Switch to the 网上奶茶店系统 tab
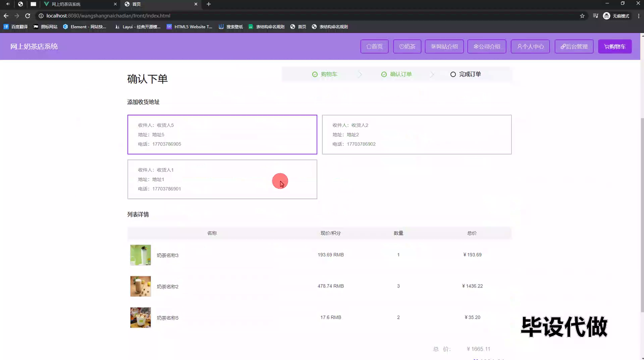This screenshot has height=360, width=644. (80, 4)
